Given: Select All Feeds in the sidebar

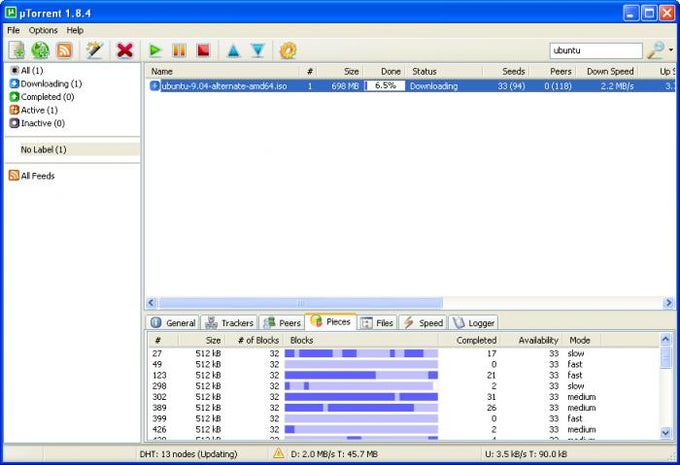Looking at the screenshot, I should pyautogui.click(x=32, y=176).
